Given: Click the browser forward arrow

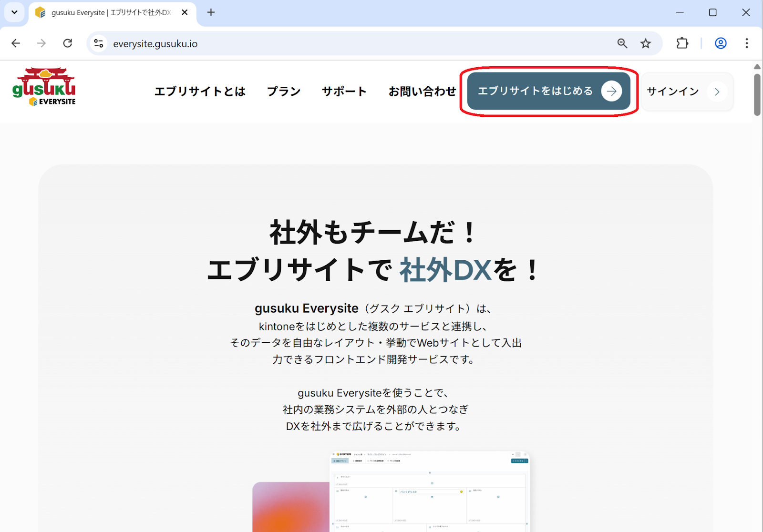Looking at the screenshot, I should tap(41, 43).
